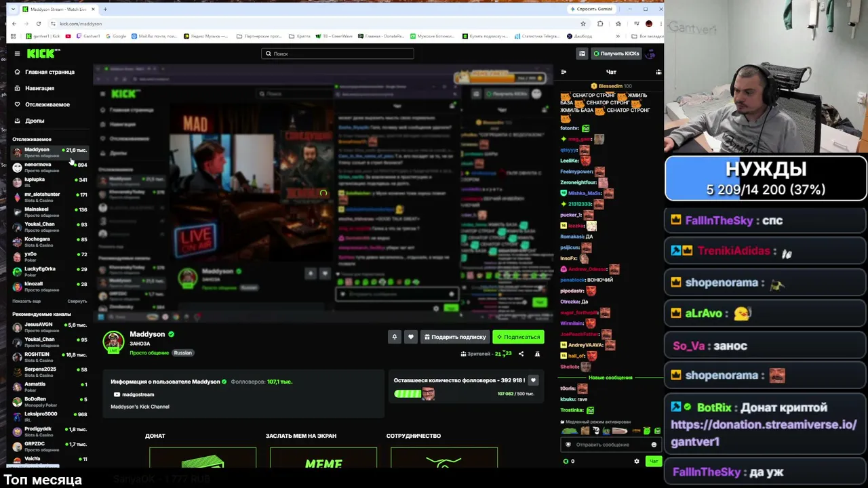Image resolution: width=868 pixels, height=488 pixels.
Task: Open Maddyson channel in followed list
Action: [x=50, y=152]
